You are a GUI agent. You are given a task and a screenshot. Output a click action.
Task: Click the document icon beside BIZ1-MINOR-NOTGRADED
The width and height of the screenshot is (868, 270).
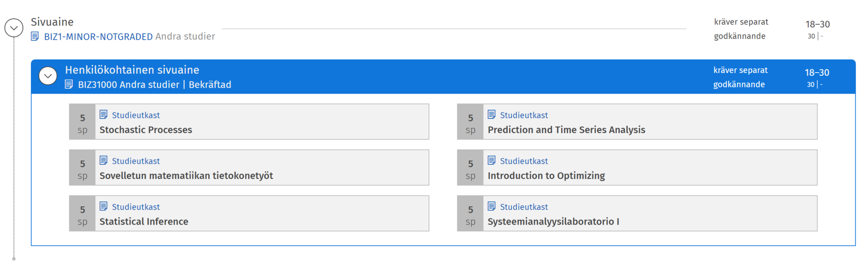[35, 36]
